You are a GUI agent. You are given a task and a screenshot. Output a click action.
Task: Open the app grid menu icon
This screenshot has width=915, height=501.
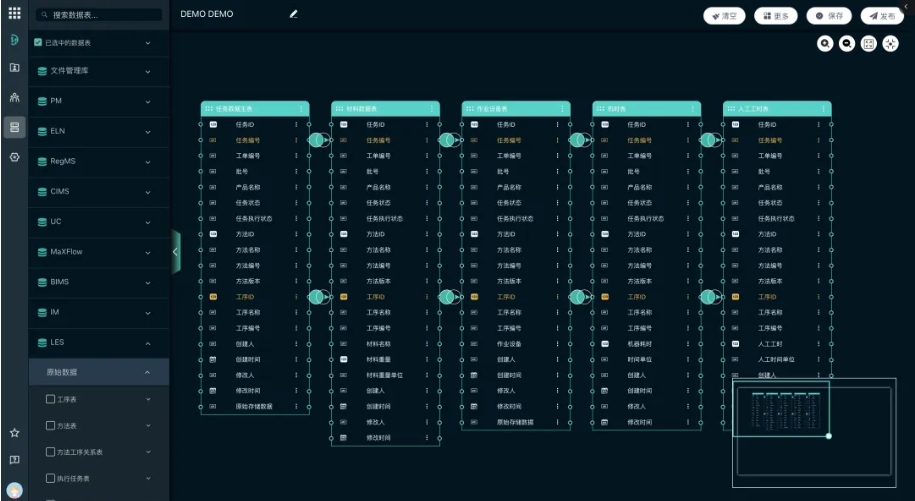[14, 13]
